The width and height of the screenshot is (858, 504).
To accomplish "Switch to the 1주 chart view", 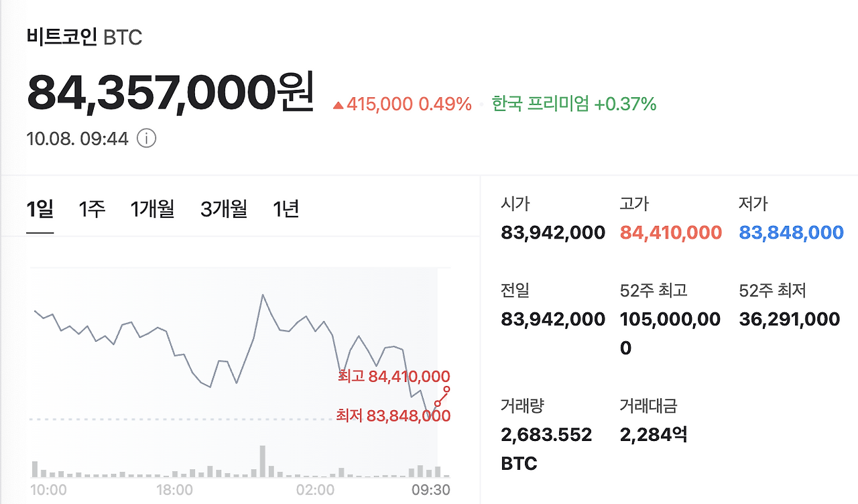I will coord(92,209).
